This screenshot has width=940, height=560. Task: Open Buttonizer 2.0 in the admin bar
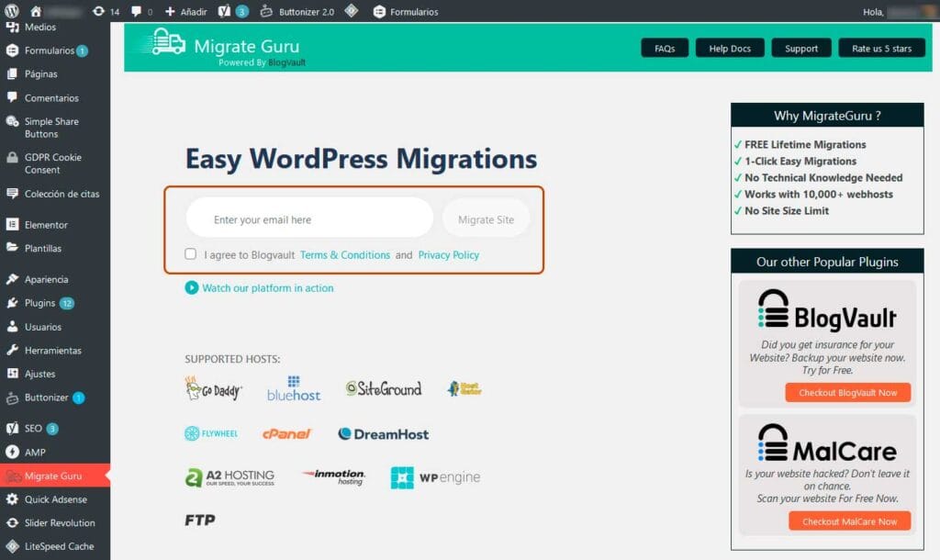click(297, 12)
